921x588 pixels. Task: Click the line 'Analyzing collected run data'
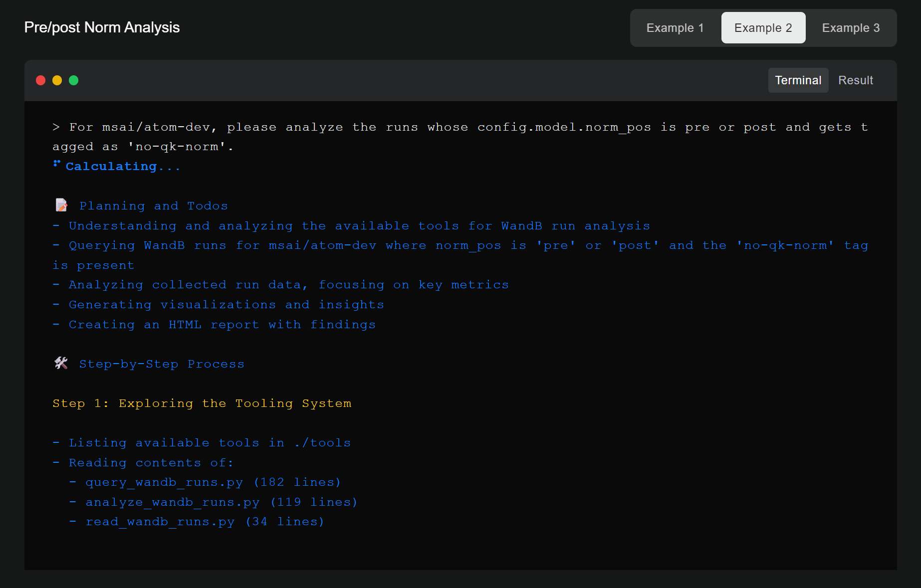[x=281, y=285]
